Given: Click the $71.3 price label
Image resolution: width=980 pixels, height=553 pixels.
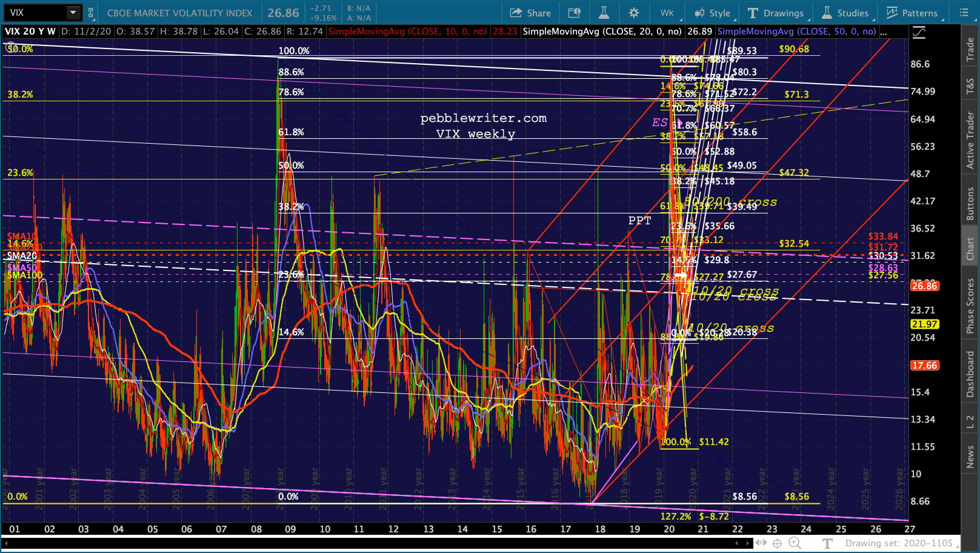Looking at the screenshot, I should (796, 95).
